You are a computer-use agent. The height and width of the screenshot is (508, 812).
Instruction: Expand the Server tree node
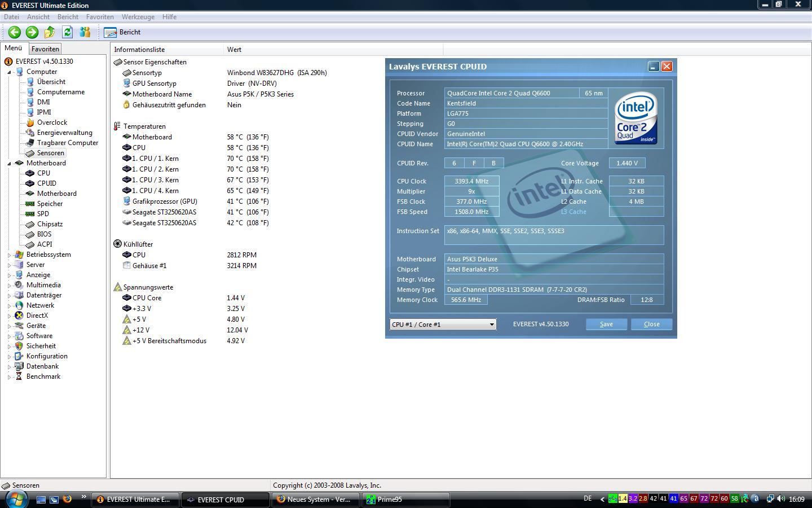[10, 265]
